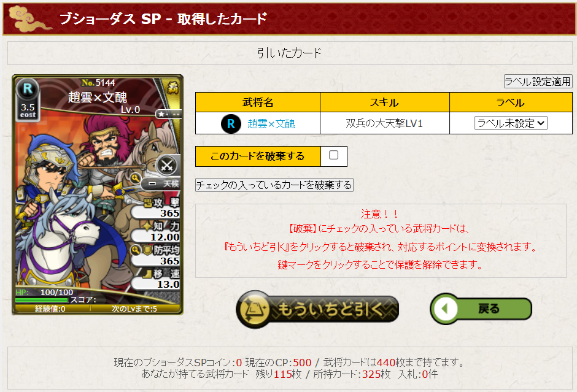Click チェックの入っているカードを破棄する button
Viewport: 577px width, 392px height.
point(274,185)
